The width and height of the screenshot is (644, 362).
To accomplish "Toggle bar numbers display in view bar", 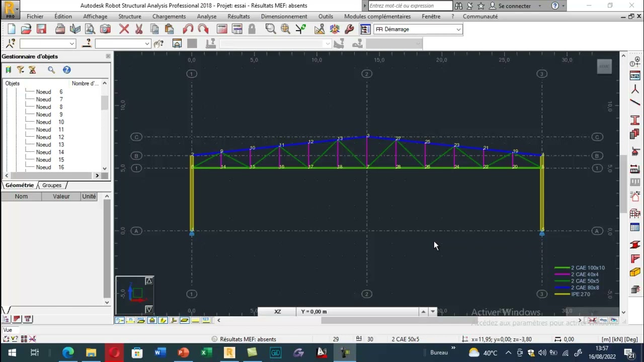I will [x=130, y=320].
